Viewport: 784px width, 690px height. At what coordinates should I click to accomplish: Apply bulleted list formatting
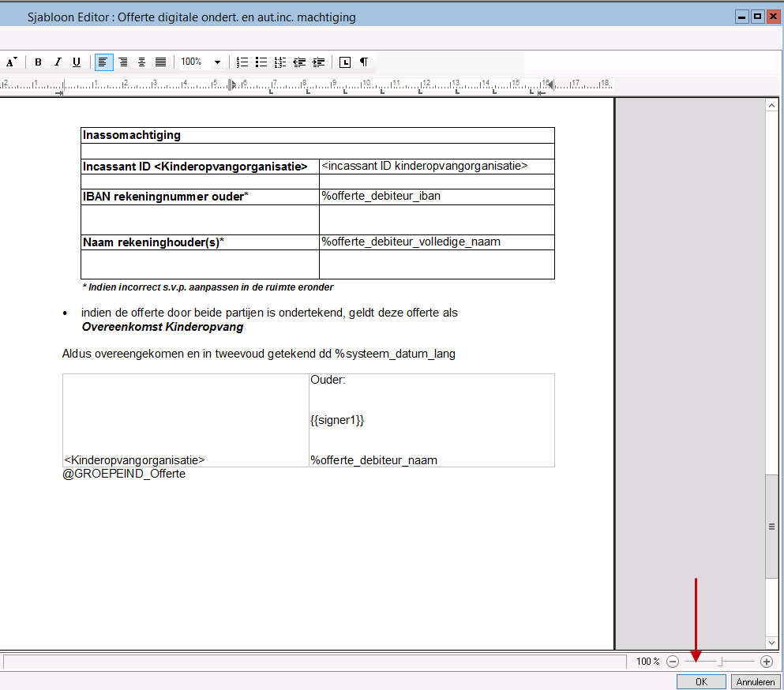point(261,62)
